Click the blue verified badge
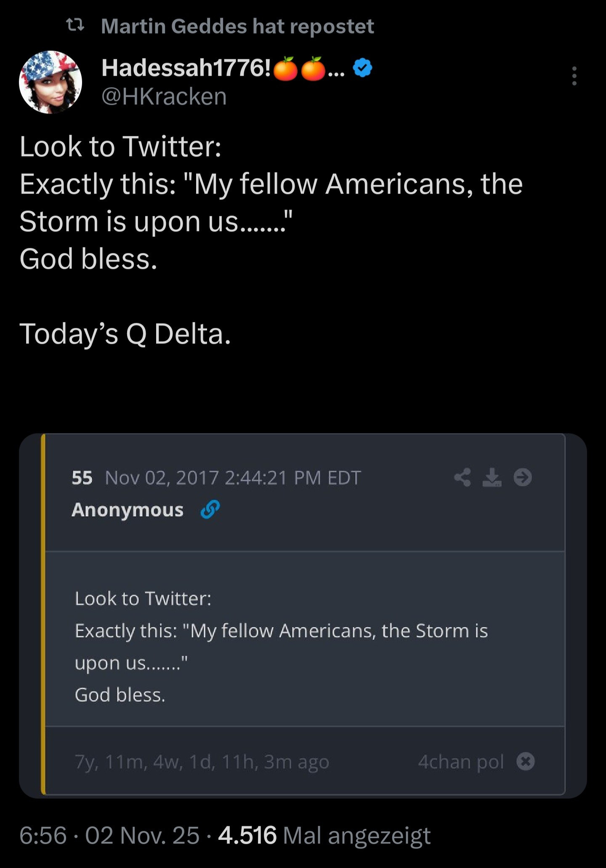This screenshot has width=606, height=868. click(x=363, y=68)
